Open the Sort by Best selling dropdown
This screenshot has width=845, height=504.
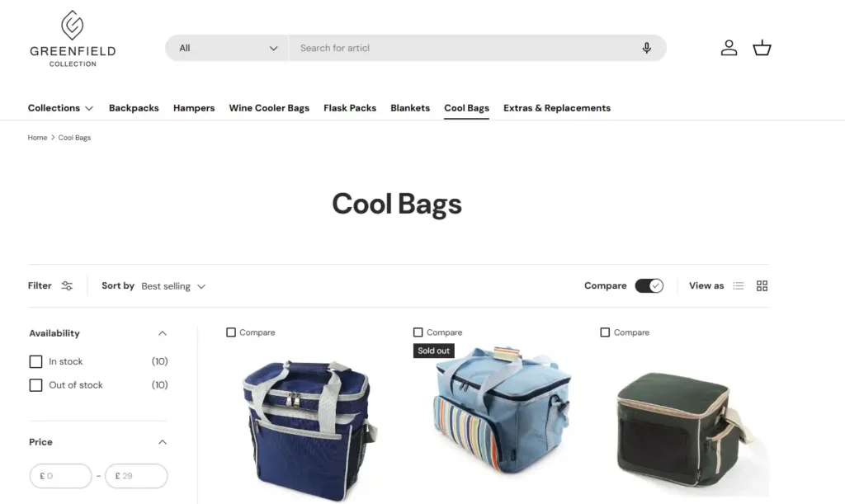pos(173,286)
